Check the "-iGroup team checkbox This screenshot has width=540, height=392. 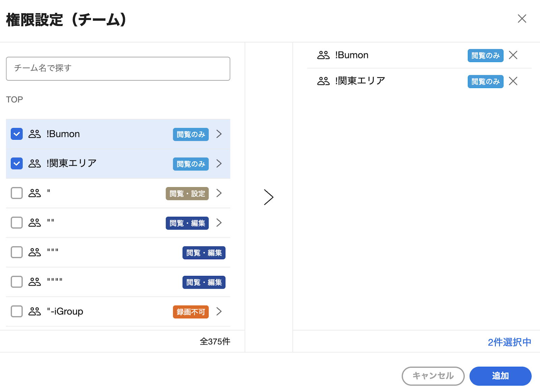[x=17, y=311]
